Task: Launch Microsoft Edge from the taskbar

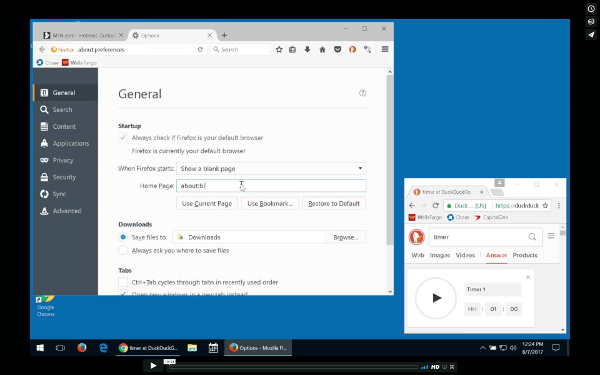Action: [103, 348]
